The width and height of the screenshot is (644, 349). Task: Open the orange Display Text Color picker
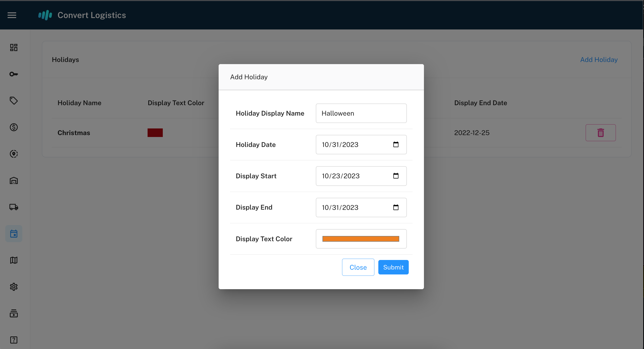[361, 239]
